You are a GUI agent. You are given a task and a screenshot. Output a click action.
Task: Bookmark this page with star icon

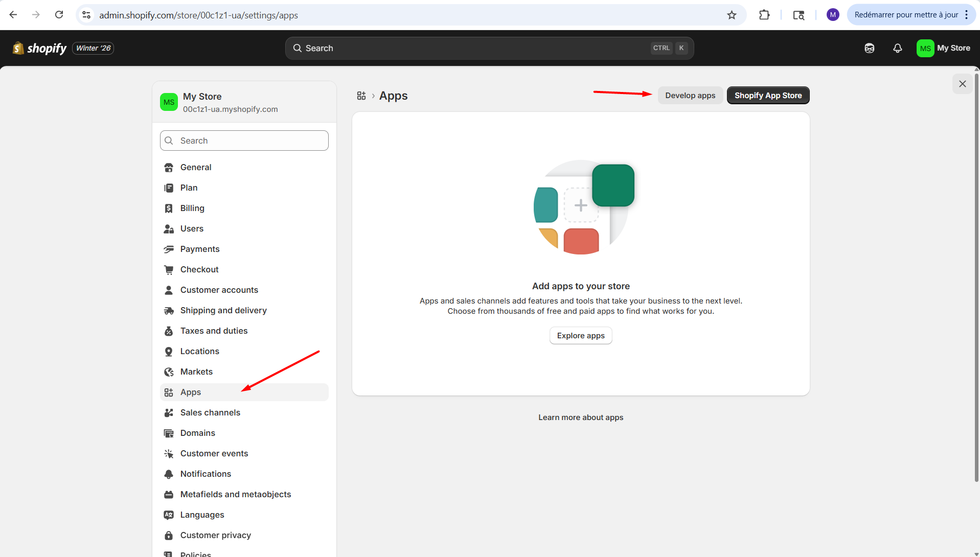732,15
